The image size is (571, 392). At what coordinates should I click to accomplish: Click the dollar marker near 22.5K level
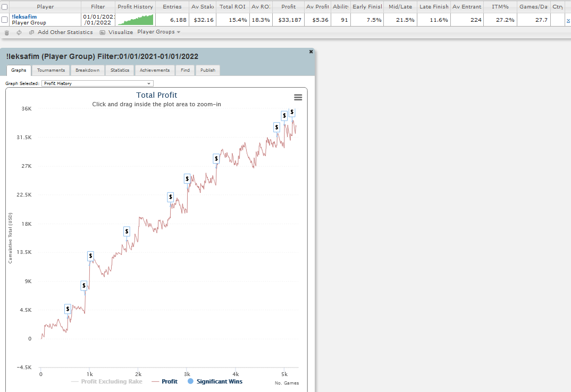[x=171, y=197]
